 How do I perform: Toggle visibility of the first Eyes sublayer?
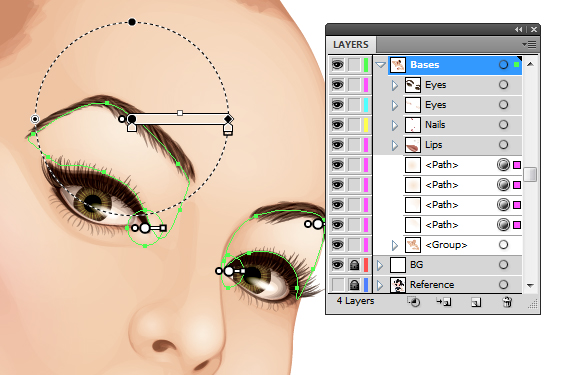(x=337, y=85)
